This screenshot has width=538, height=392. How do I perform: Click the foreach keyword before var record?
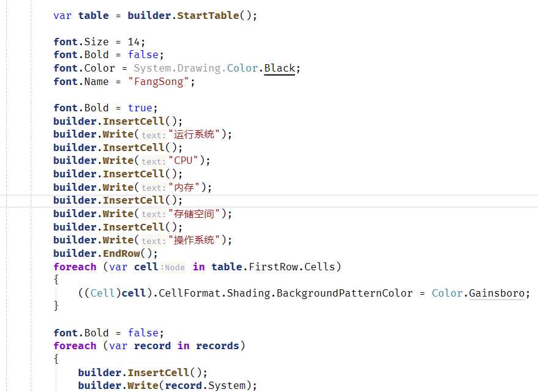75,346
